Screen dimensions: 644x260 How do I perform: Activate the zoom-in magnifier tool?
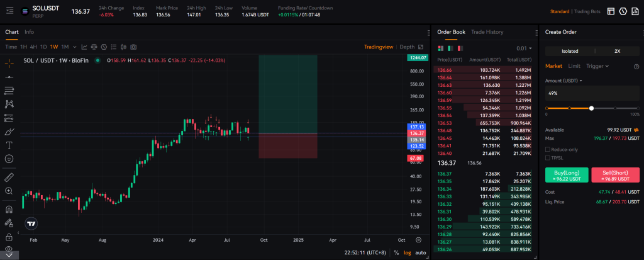click(9, 191)
